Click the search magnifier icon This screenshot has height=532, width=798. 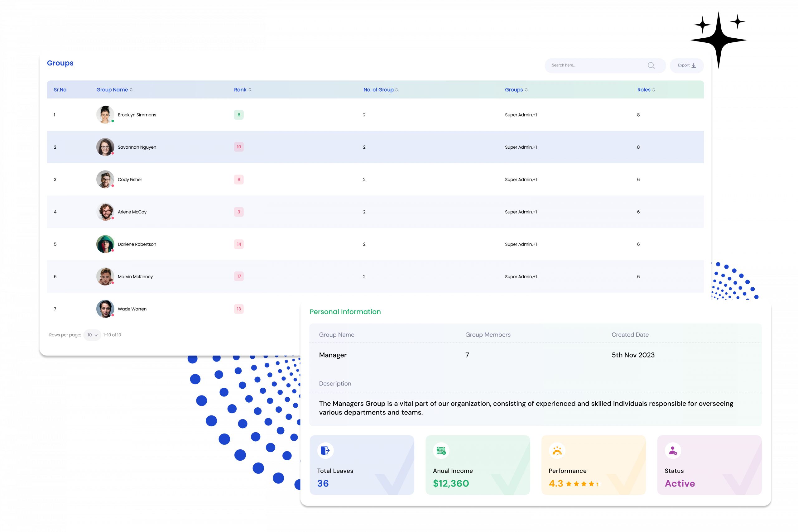point(651,65)
